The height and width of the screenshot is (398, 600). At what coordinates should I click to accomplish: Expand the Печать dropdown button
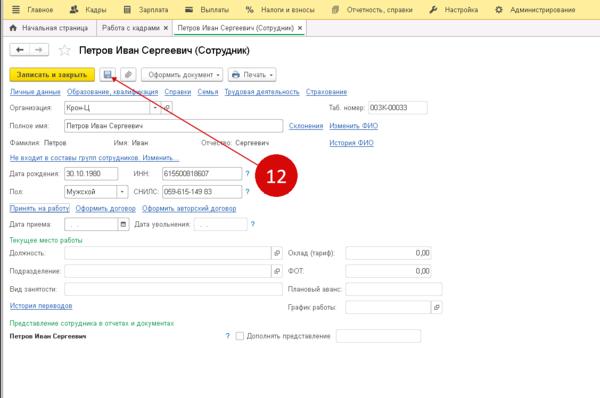pos(252,75)
